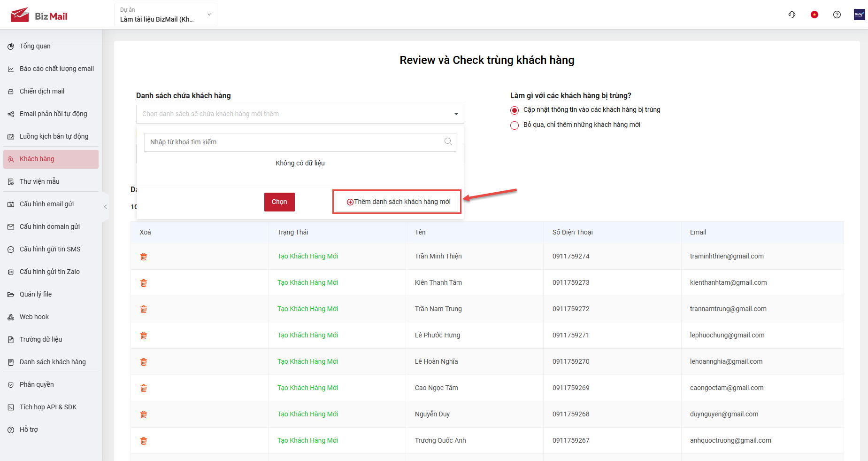Open Cấu hình gửi tin SMS
The image size is (868, 461).
click(51, 249)
